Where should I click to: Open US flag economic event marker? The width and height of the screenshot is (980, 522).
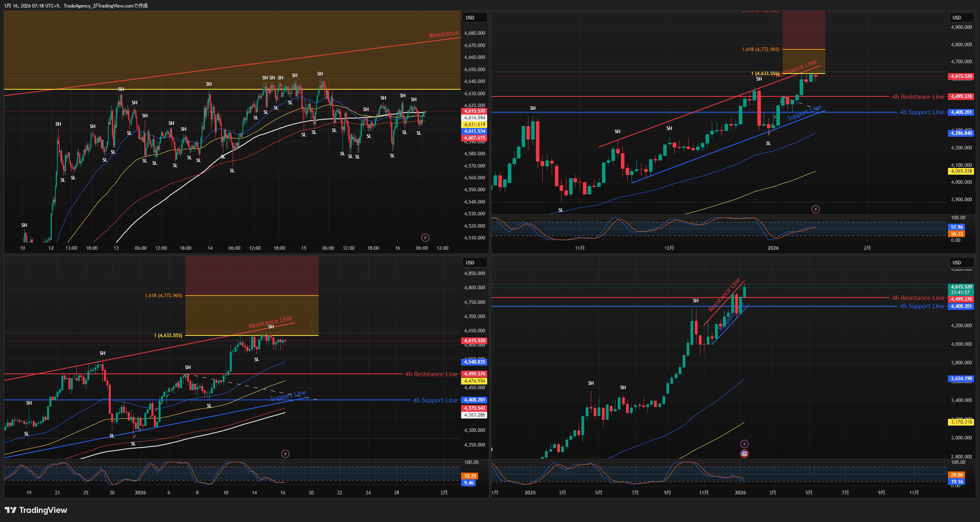744,454
